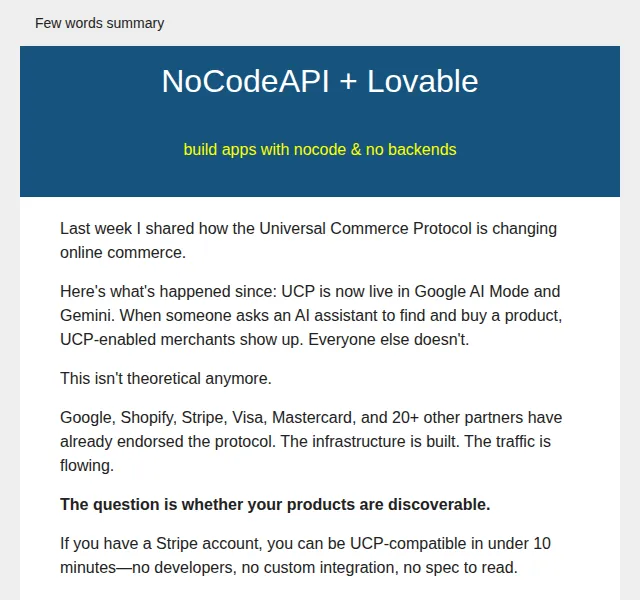640x600 pixels.
Task: Click the word "flowing." ending the partners paragraph
Action: (87, 466)
